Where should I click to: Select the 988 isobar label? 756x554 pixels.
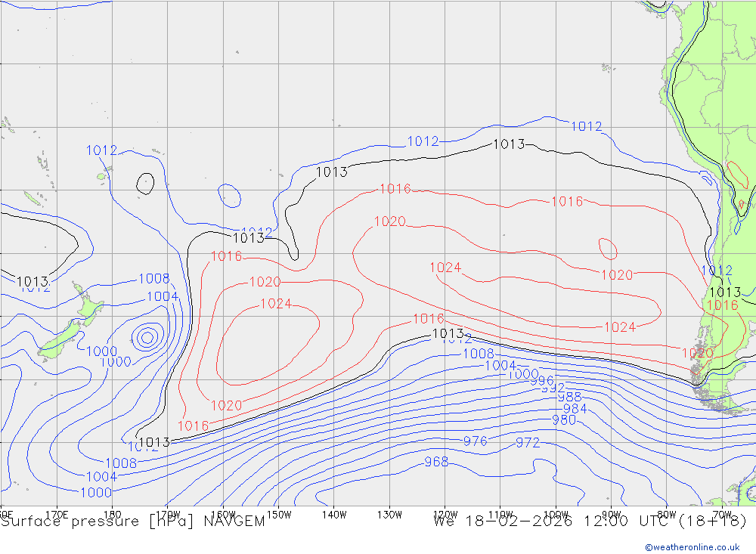click(569, 398)
